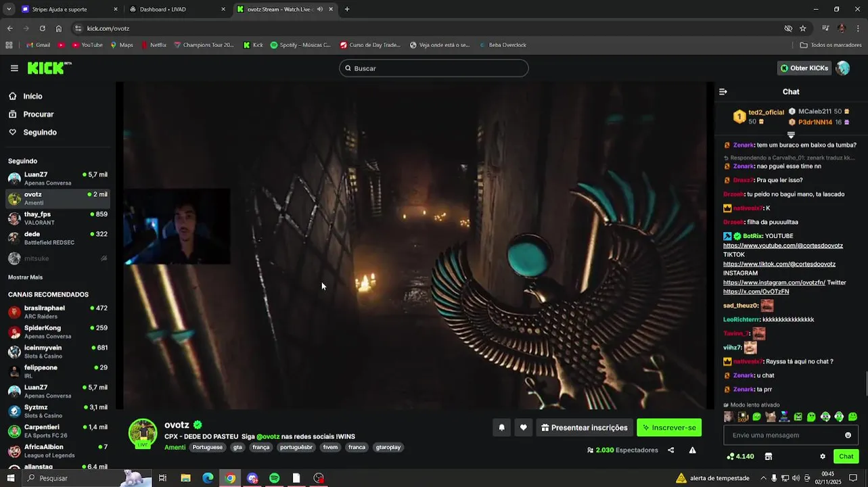Image resolution: width=868 pixels, height=487 pixels.
Task: Insert the first quick emote in chat
Action: [x=729, y=417]
